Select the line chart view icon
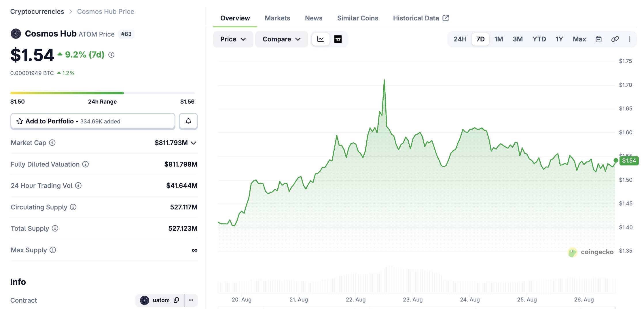 click(x=321, y=39)
